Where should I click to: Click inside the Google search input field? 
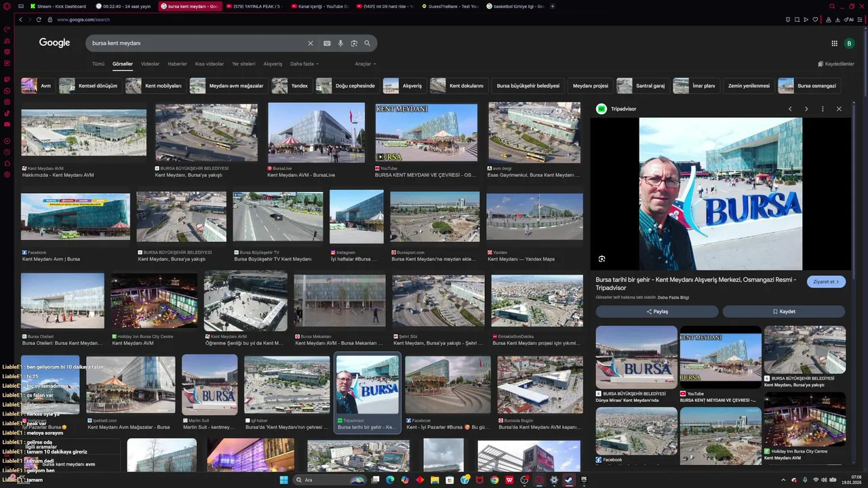(x=197, y=43)
